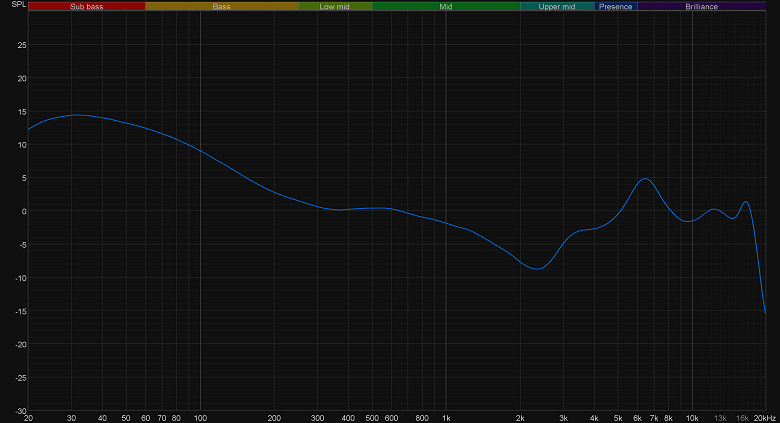780x423 pixels.
Task: Click the 200 Hz frequency label
Action: coord(274,418)
